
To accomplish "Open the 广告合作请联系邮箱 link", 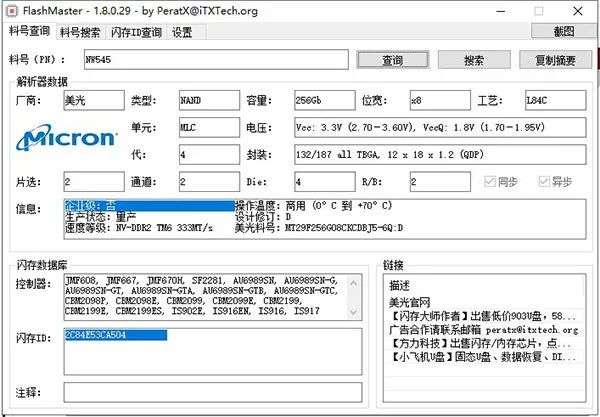I will point(483,329).
